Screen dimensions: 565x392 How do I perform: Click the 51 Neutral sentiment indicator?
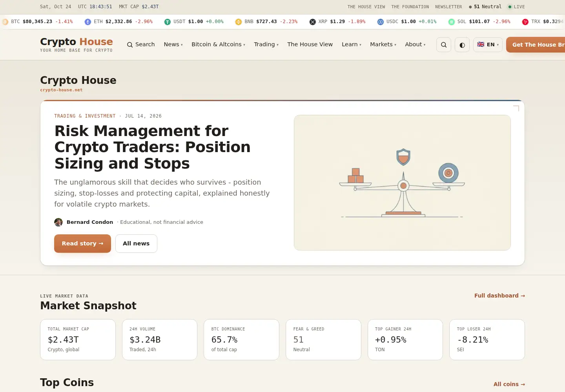tap(485, 7)
